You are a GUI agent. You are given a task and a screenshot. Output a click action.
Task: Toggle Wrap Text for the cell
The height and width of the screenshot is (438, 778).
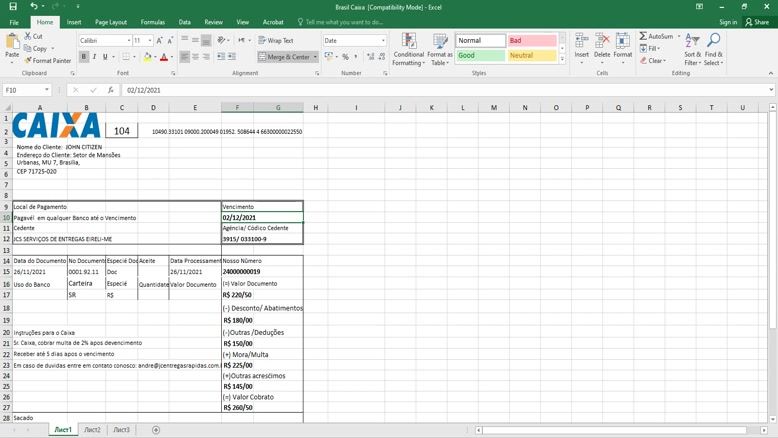276,41
